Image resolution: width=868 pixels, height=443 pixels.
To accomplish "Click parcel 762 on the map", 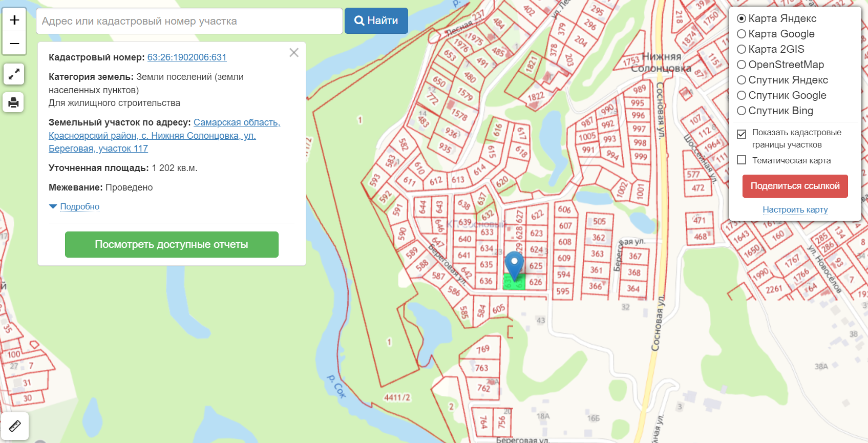I will tap(484, 388).
